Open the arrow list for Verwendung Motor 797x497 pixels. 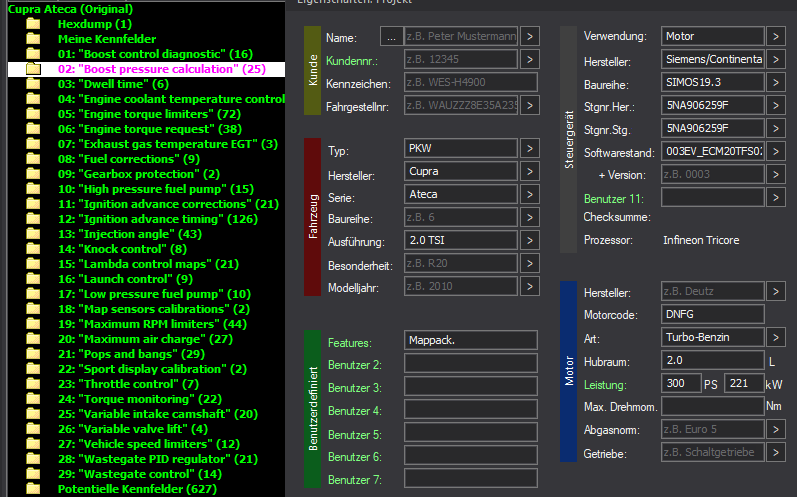coord(776,37)
